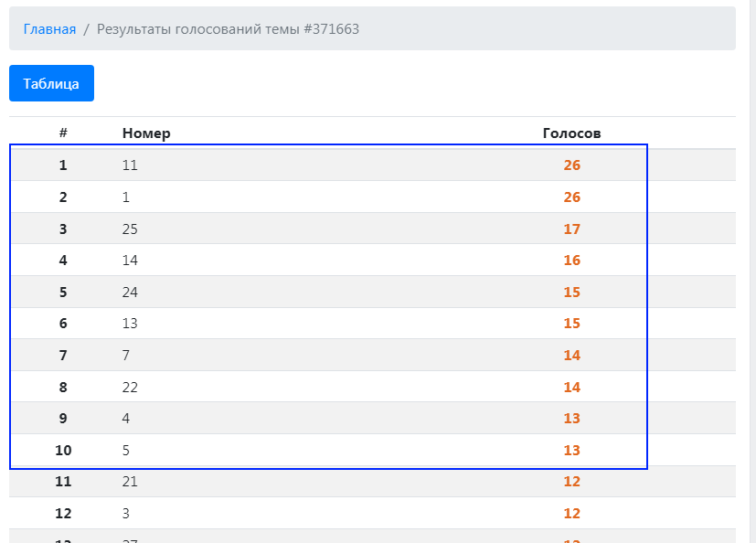Click vote count 16 in row 4
The image size is (756, 543).
point(572,261)
